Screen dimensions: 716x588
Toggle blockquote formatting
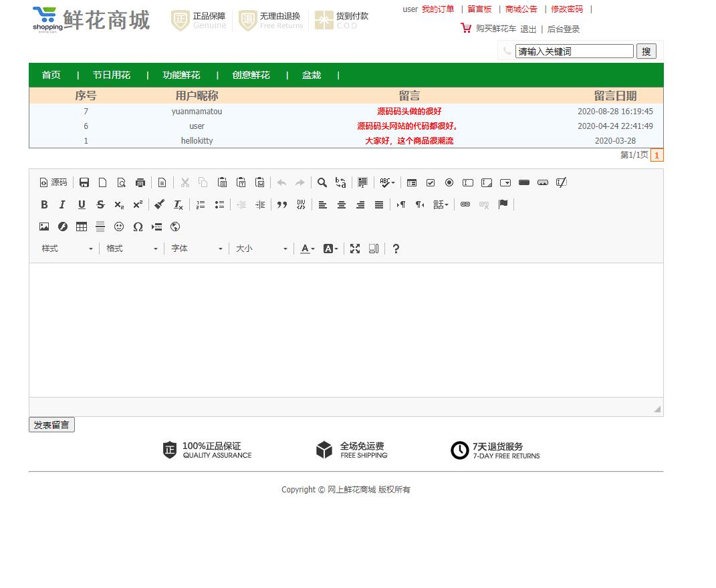282,204
